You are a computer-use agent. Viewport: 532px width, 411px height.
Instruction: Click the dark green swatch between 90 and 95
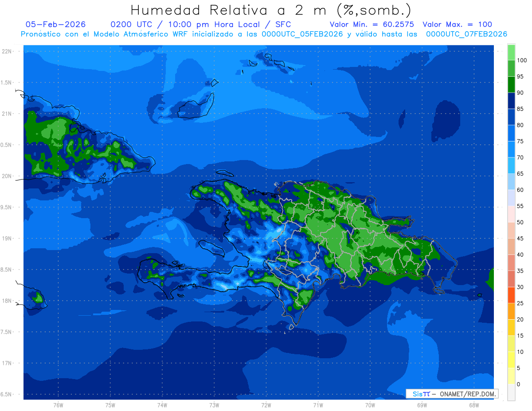click(x=511, y=85)
